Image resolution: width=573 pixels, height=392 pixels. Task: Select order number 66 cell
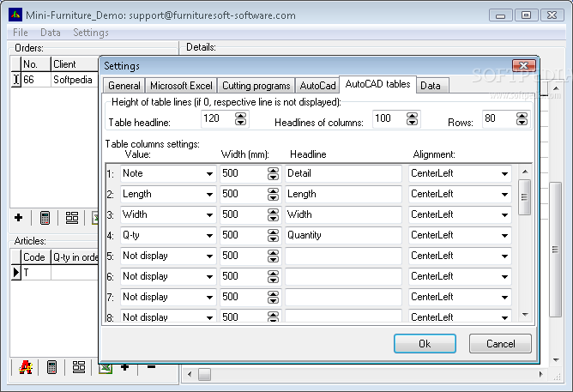tap(36, 79)
